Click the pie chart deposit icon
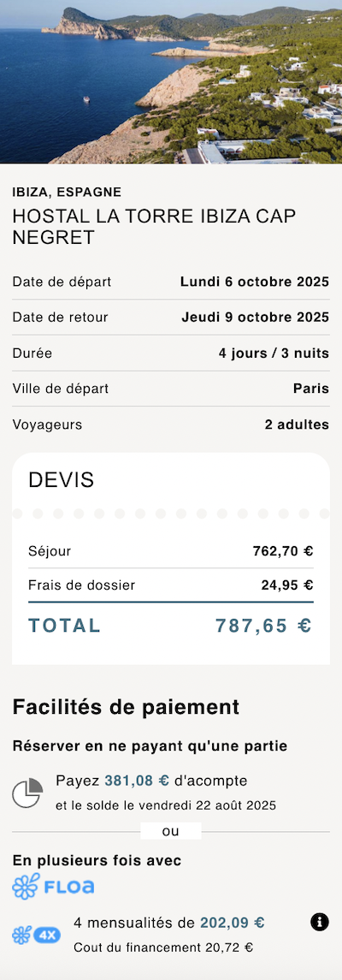This screenshot has width=342, height=980. (x=27, y=793)
